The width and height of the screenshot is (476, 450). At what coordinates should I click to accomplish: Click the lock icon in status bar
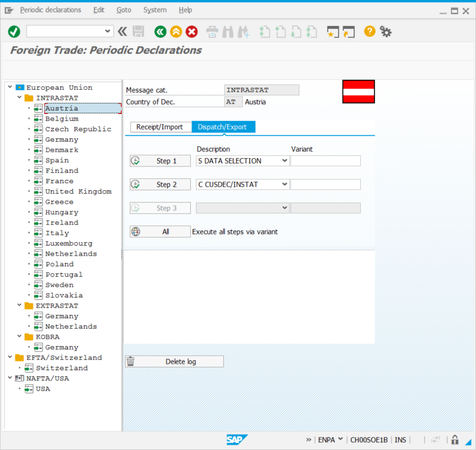point(455,440)
